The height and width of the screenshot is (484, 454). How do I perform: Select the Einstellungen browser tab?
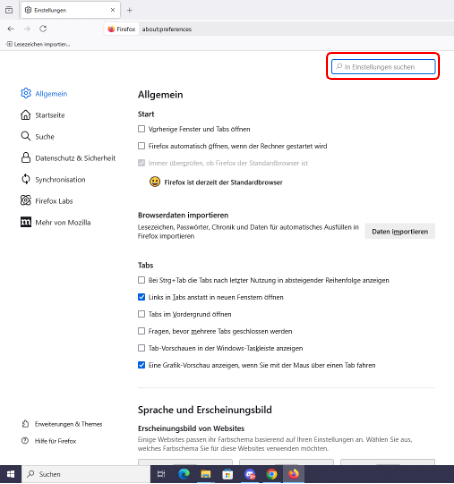pyautogui.click(x=70, y=10)
